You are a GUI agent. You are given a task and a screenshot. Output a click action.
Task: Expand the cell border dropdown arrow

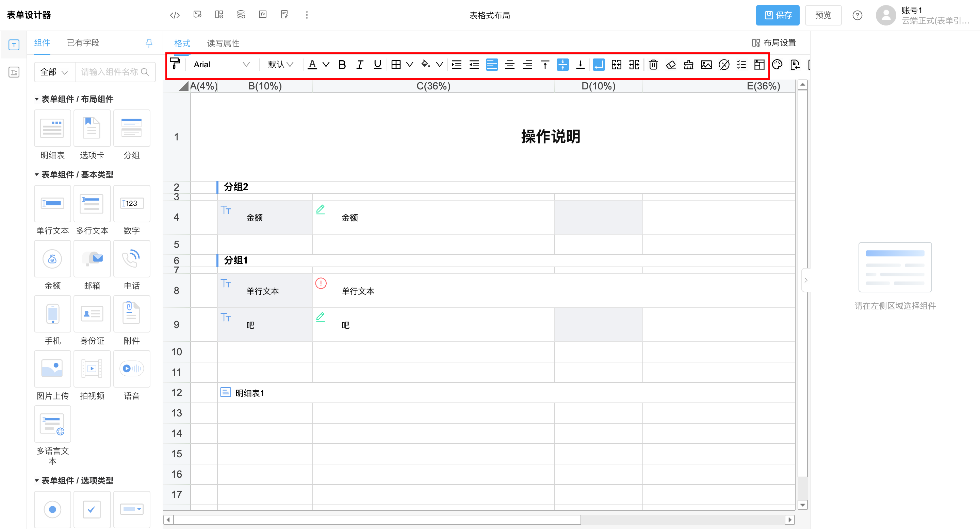tap(410, 65)
